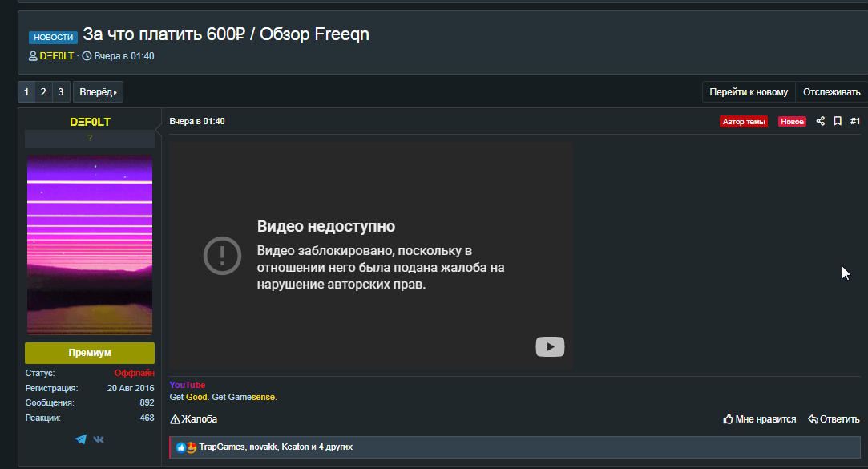The height and width of the screenshot is (469, 868).
Task: Click the Get Good. Get Gamesense. signature
Action: coord(223,397)
